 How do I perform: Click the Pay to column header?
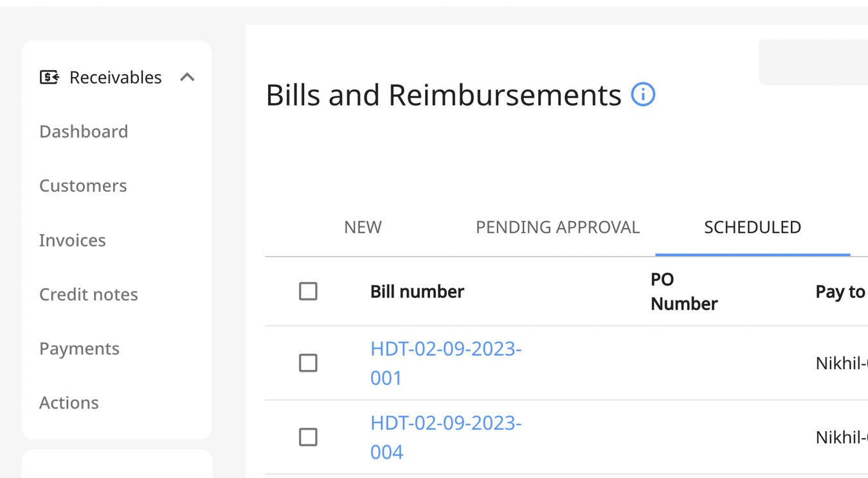pos(840,291)
